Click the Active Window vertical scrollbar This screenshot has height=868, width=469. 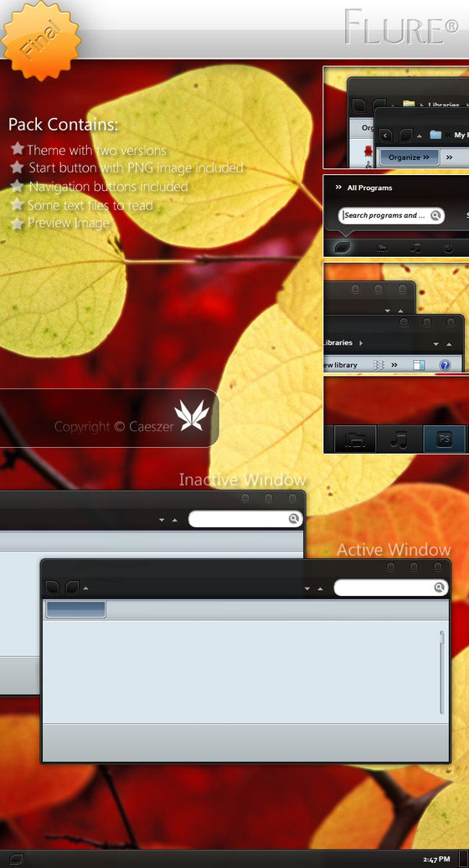(441, 672)
